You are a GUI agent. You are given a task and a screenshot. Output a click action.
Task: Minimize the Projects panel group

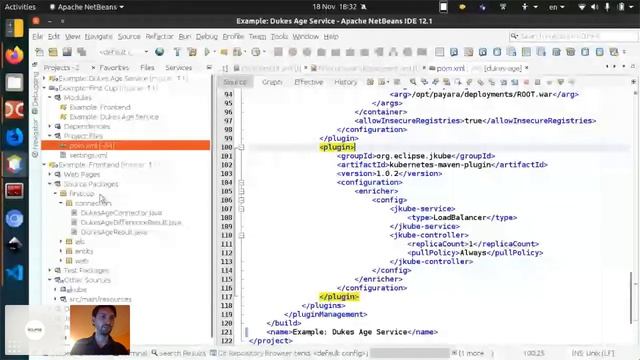[x=209, y=67]
